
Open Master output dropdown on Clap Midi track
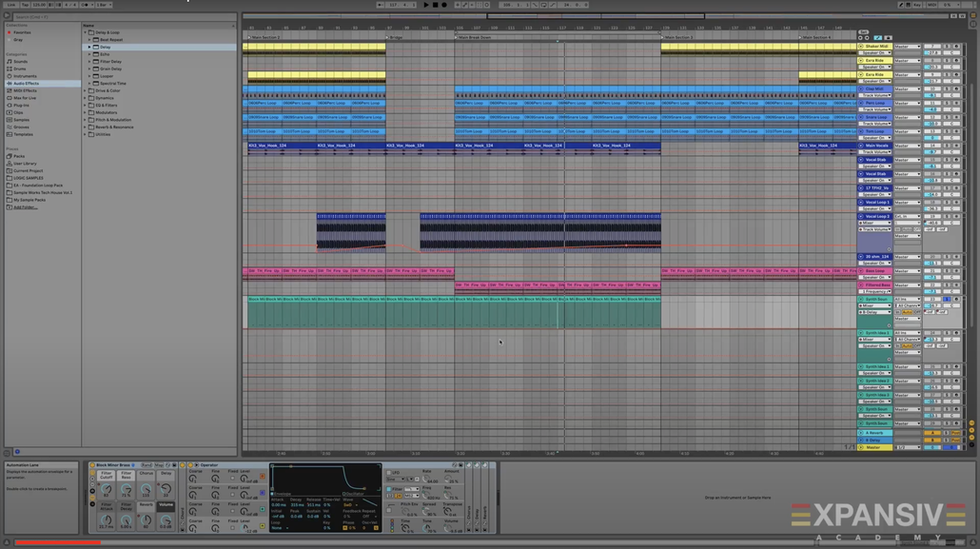[x=907, y=88]
